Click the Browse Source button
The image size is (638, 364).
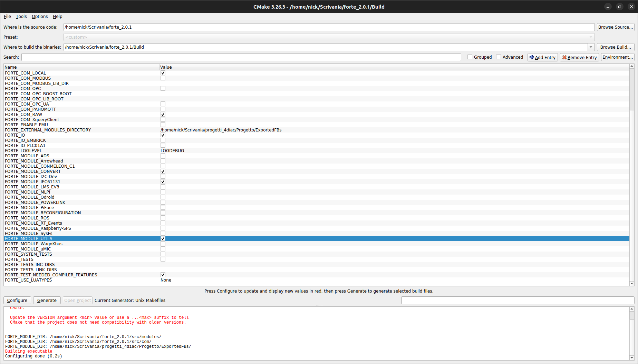click(x=616, y=27)
